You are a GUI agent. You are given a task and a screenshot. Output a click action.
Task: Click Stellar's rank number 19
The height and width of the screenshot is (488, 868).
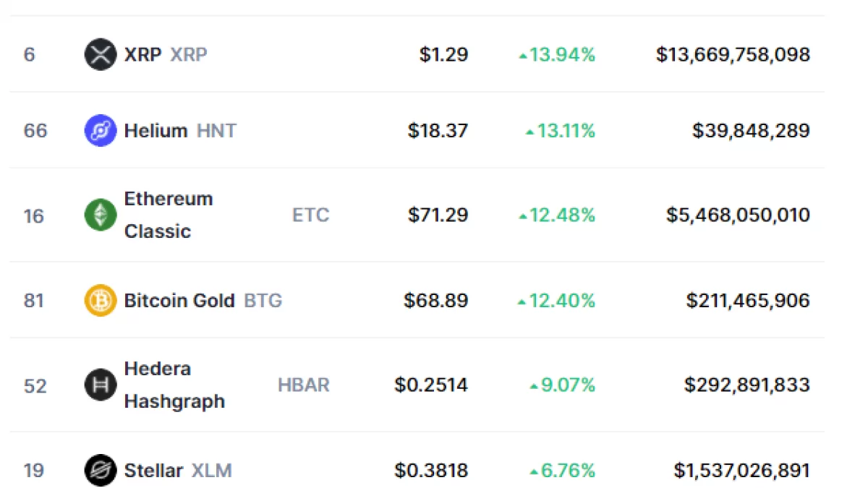coord(34,471)
